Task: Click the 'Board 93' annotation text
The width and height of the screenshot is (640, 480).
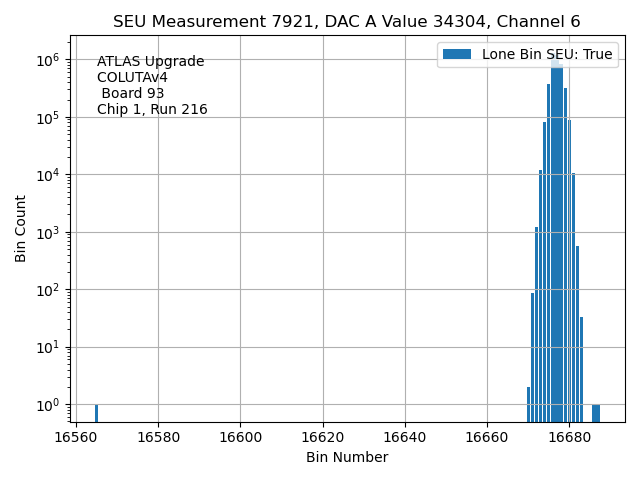Action: 132,94
